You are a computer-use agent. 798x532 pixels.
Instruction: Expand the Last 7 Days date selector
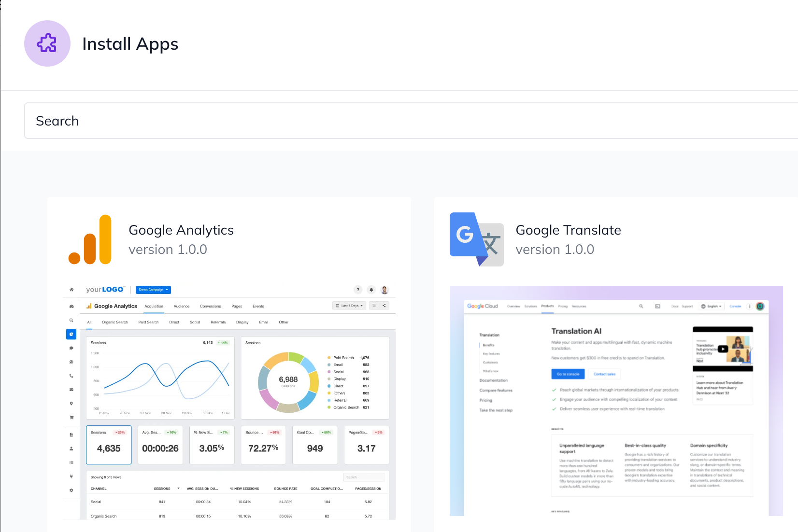pos(349,306)
